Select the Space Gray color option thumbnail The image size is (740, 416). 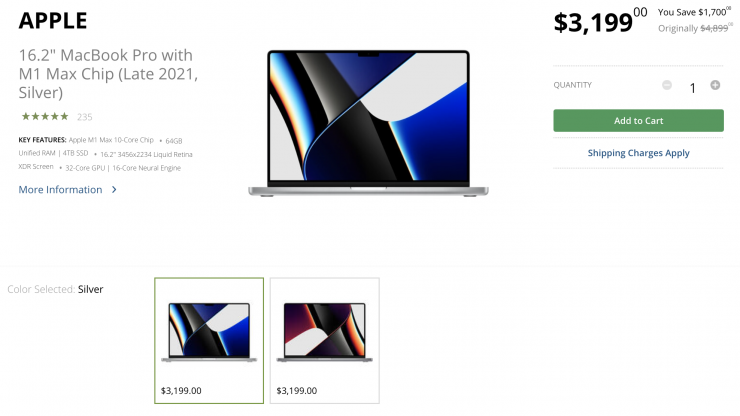click(325, 340)
